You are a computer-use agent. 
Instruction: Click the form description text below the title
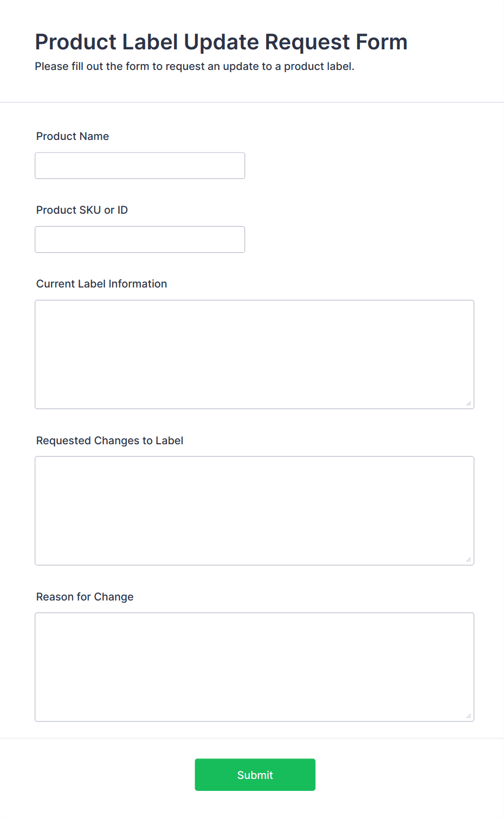click(x=195, y=66)
